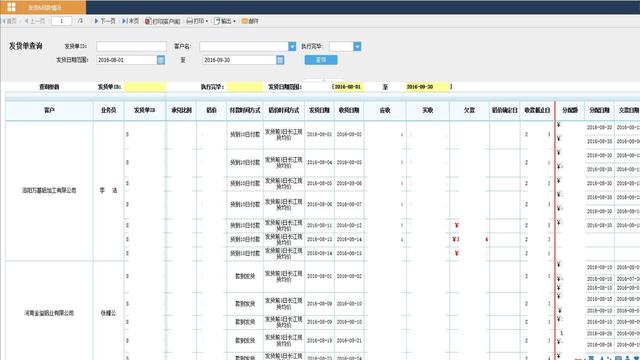Click the second customer name cell in table

(49, 313)
